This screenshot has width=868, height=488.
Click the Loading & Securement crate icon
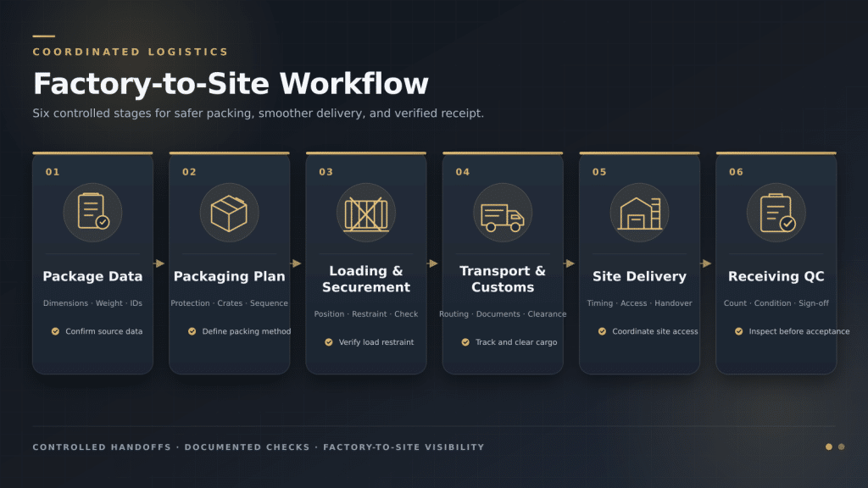point(366,213)
